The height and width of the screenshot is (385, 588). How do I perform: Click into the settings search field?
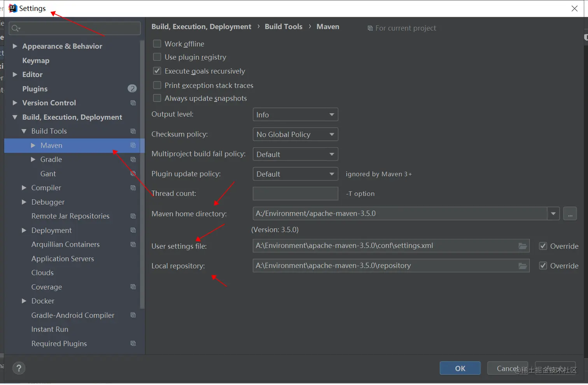pyautogui.click(x=75, y=28)
